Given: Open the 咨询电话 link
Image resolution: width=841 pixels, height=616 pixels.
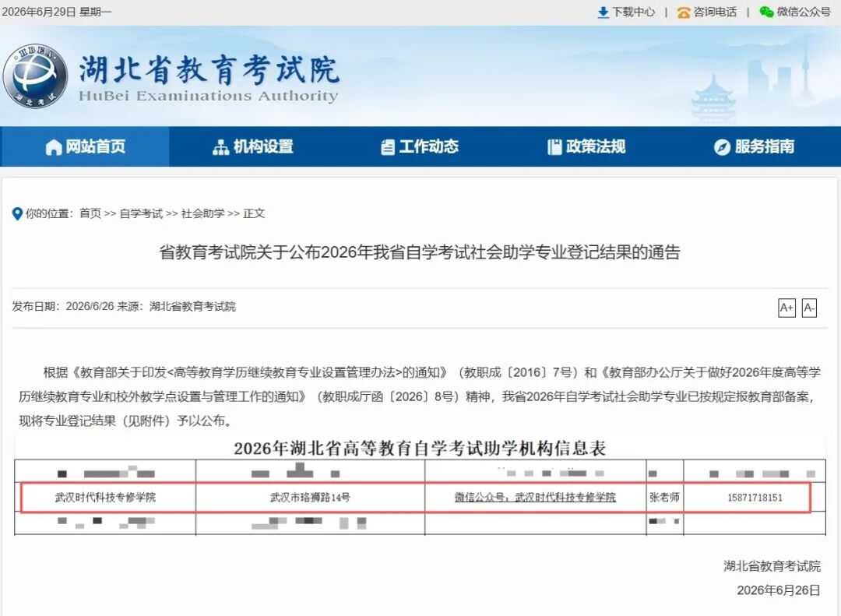Looking at the screenshot, I should tap(715, 12).
